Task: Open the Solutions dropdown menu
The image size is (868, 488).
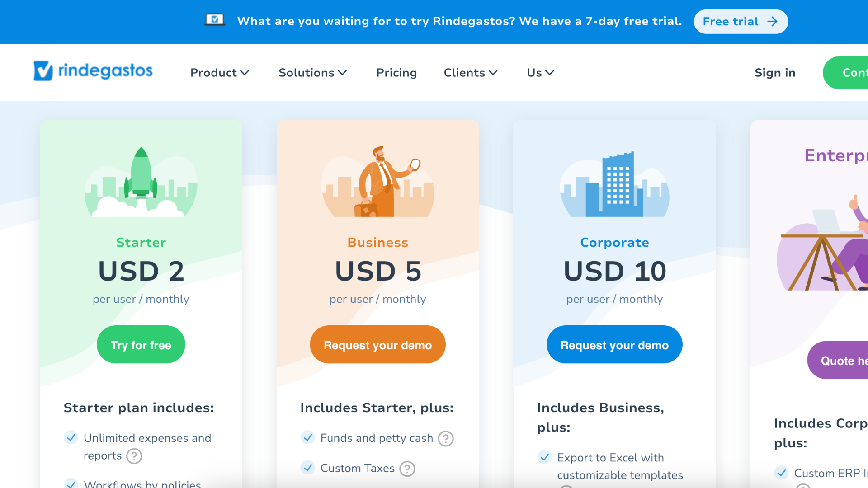Action: click(312, 73)
